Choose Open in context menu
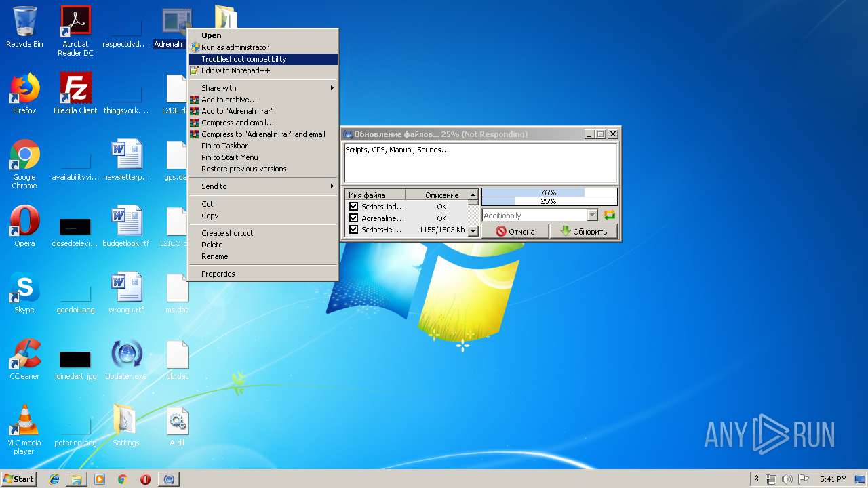The height and width of the screenshot is (488, 868). point(263,35)
